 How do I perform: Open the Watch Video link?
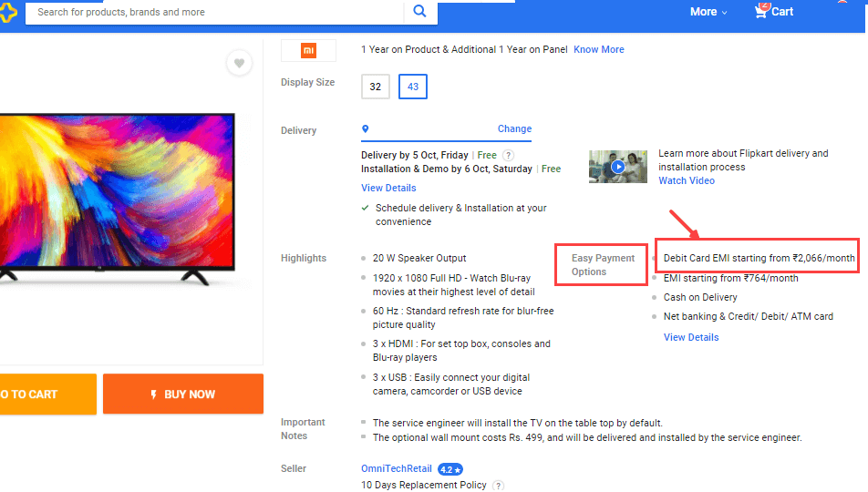point(687,180)
